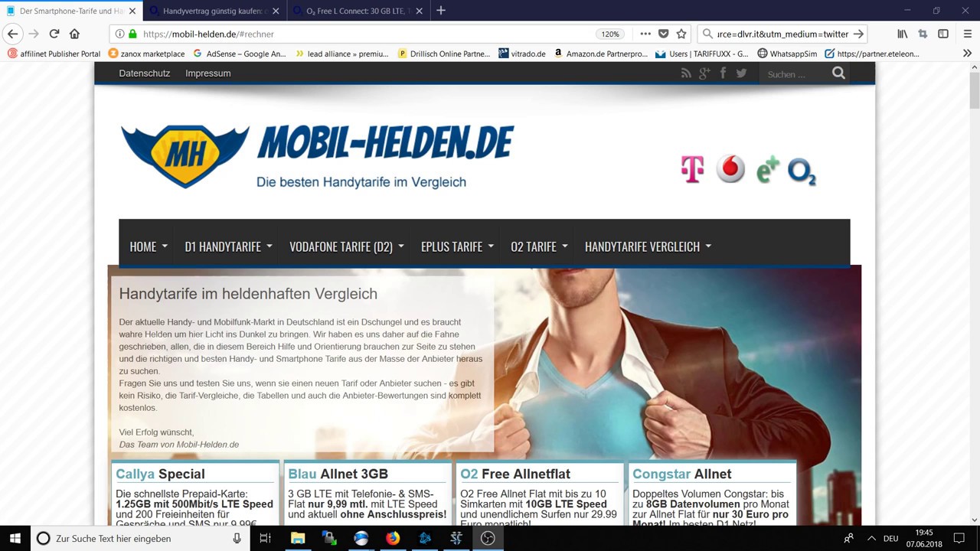Image resolution: width=980 pixels, height=551 pixels.
Task: Open the site's Google Plus icon
Action: (704, 73)
